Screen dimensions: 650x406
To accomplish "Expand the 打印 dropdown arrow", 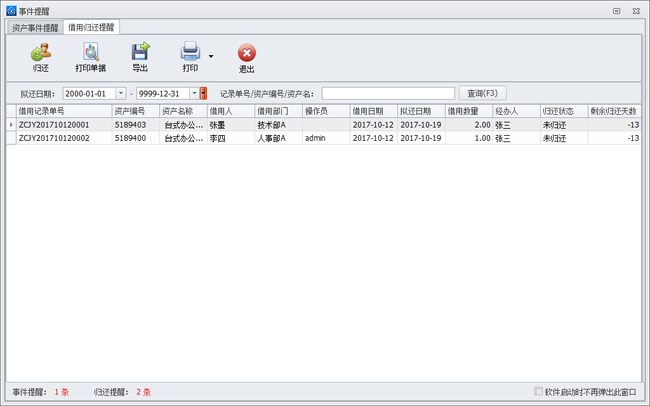I will click(x=211, y=56).
